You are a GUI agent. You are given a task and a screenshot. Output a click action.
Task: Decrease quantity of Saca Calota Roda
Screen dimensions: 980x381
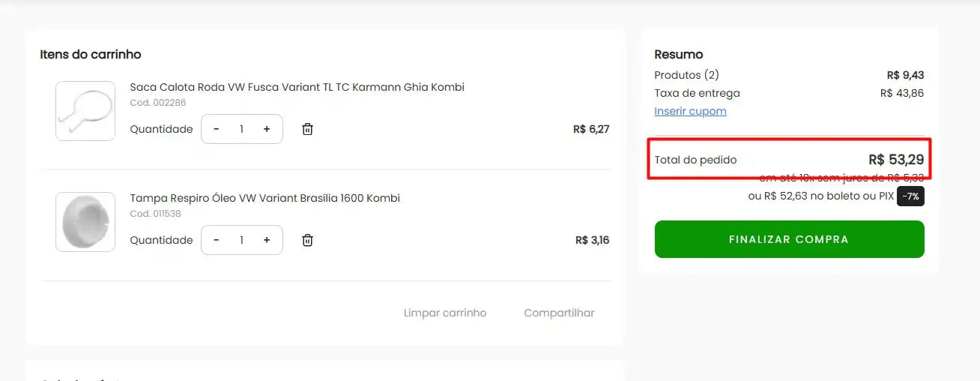coord(217,129)
